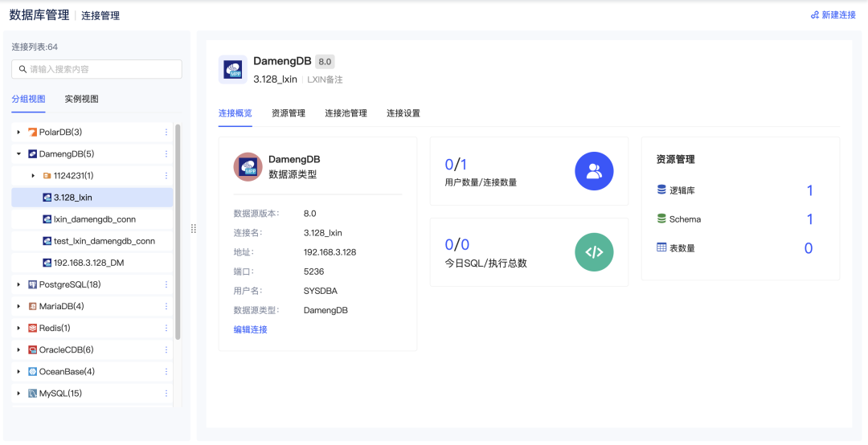
Task: Click the 新建连接 button
Action: 833,15
